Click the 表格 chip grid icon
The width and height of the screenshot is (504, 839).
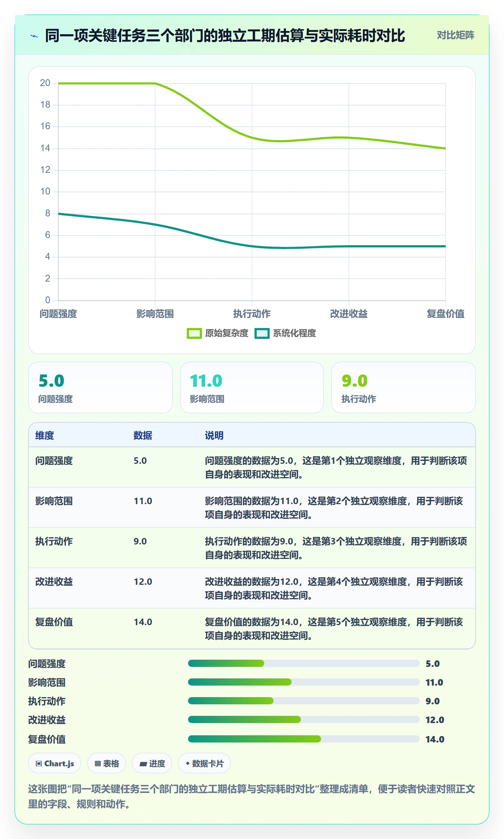(98, 764)
